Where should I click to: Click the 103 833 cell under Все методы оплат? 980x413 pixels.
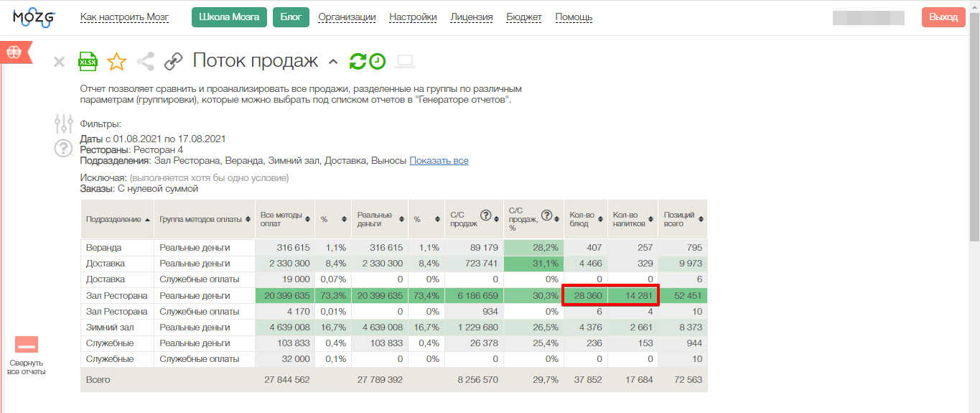[x=285, y=343]
